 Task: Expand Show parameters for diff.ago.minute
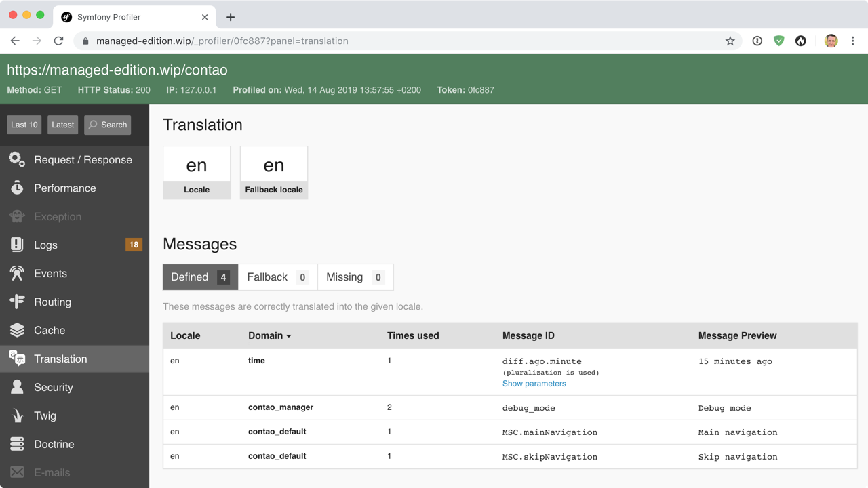pos(534,384)
